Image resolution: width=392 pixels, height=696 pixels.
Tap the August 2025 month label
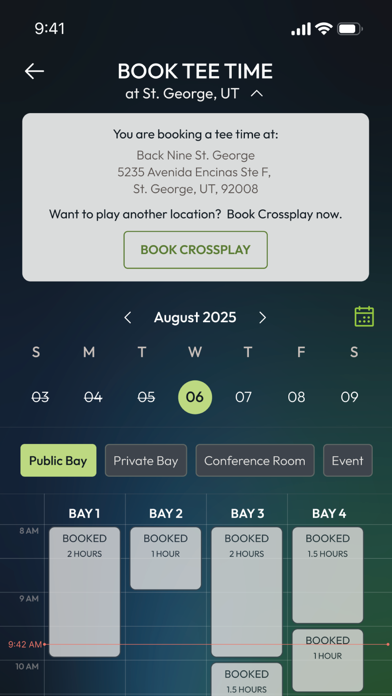click(x=195, y=317)
